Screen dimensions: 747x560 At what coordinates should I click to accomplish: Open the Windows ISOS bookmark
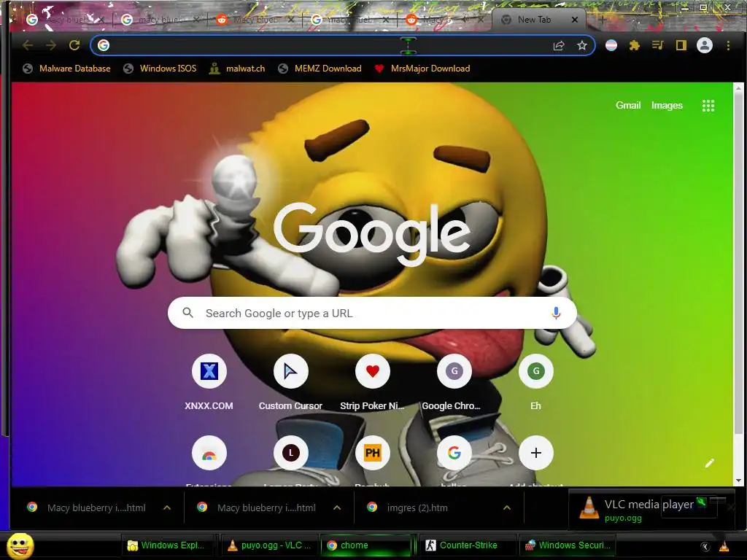tap(160, 69)
